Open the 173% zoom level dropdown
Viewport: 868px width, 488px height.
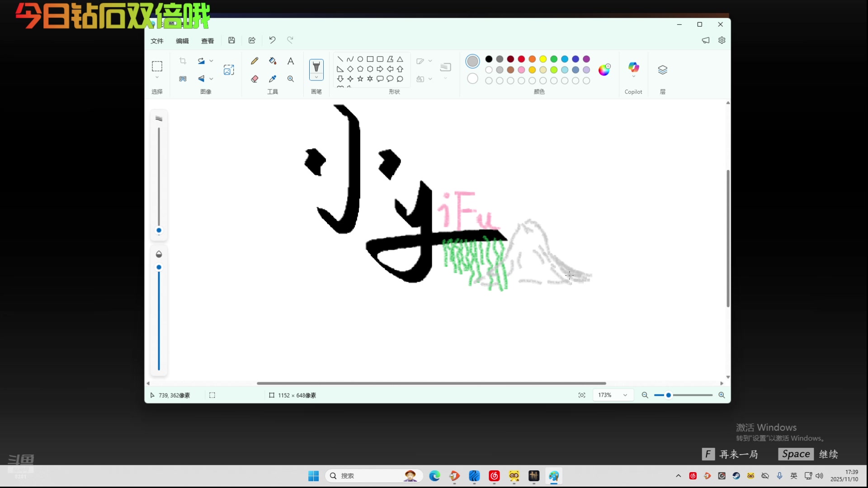tap(625, 395)
